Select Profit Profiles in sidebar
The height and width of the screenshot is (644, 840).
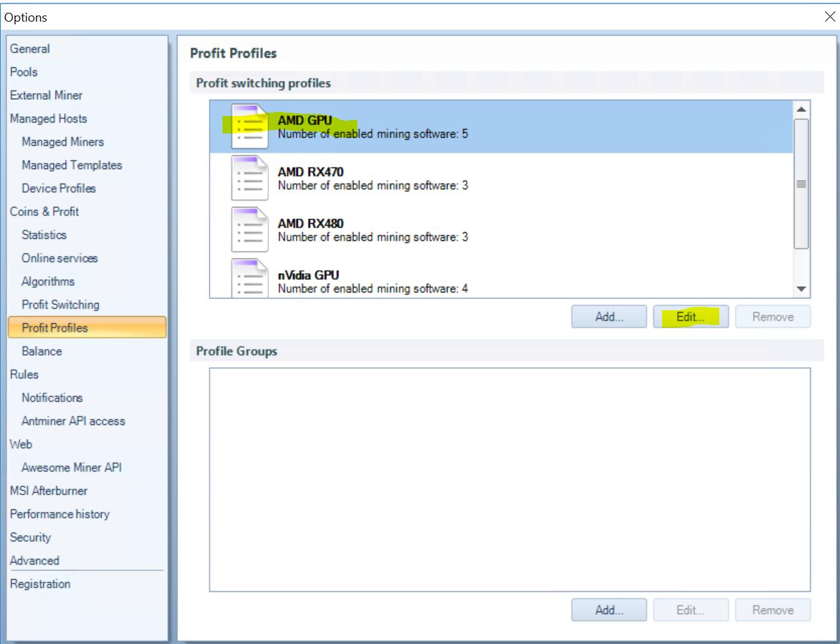click(x=87, y=328)
